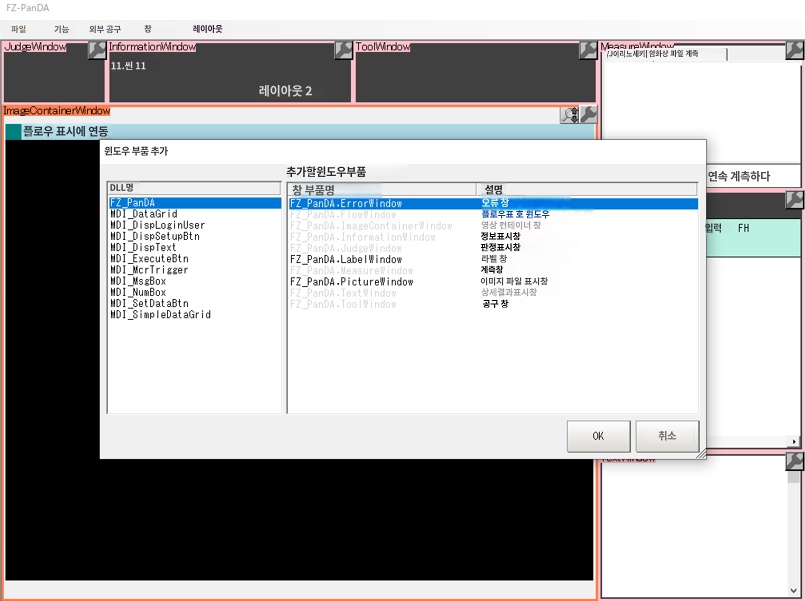Image resolution: width=805 pixels, height=601 pixels.
Task: Click the 설명 column header
Action: [587, 189]
